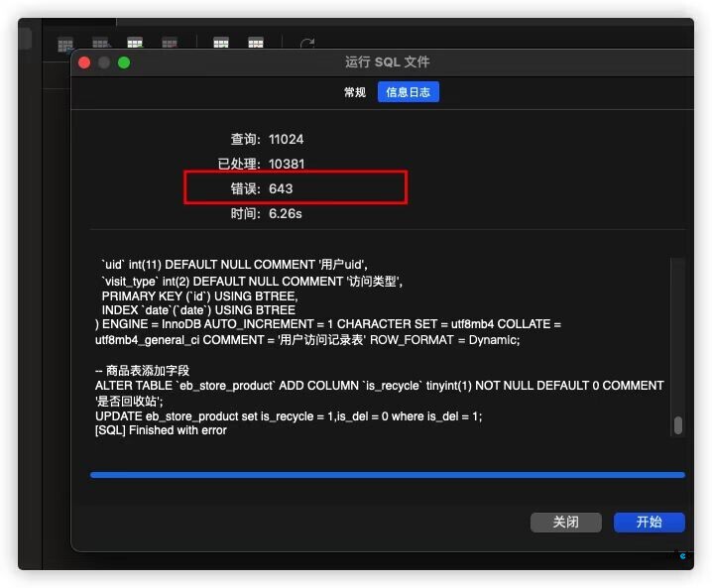Click the '是否回收站'; log line
Screen dimensions: 712x588
point(129,401)
